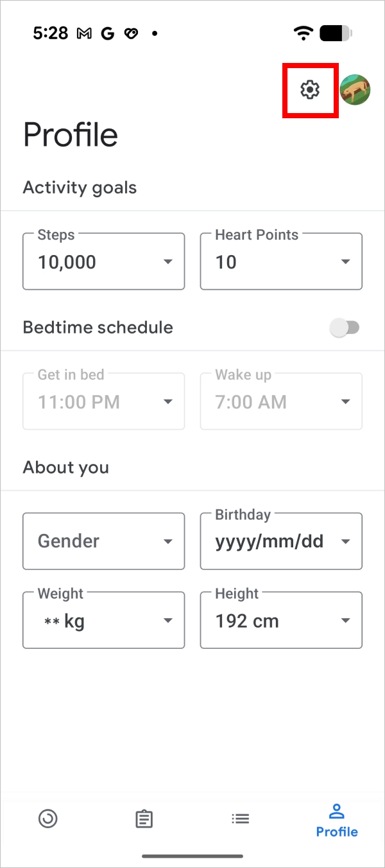
Task: Tap the Get in bed time field
Action: (103, 402)
